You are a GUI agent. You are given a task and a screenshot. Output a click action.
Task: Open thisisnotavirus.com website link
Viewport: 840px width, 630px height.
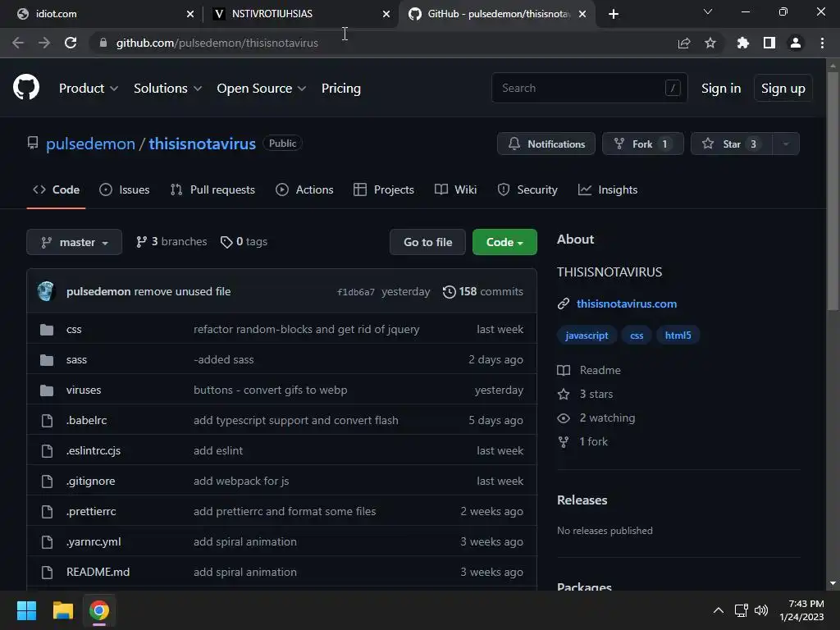tap(627, 304)
